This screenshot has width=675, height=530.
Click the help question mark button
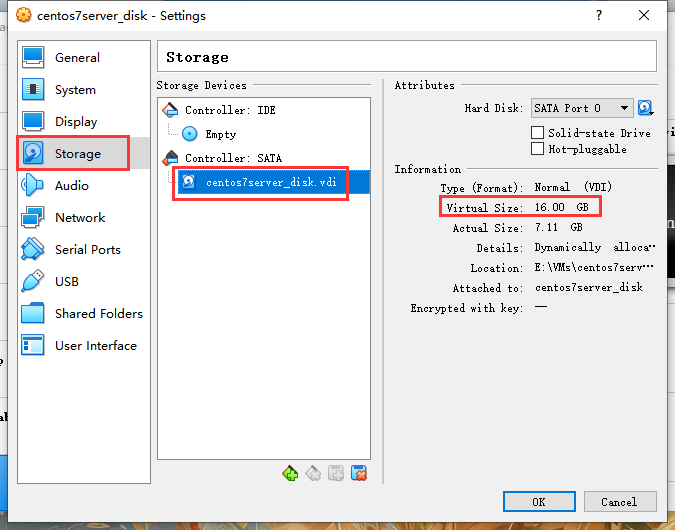click(599, 15)
